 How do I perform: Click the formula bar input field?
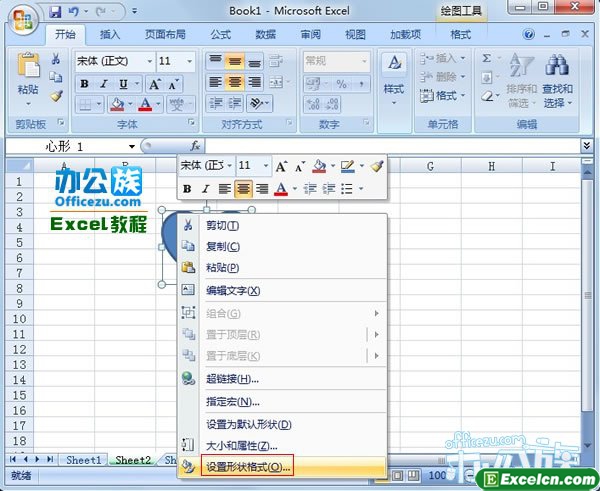[x=393, y=146]
